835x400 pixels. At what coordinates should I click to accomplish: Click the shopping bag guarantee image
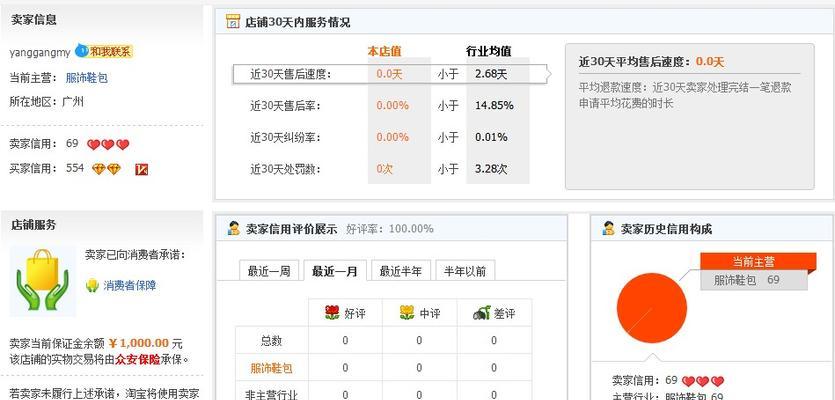(x=43, y=281)
